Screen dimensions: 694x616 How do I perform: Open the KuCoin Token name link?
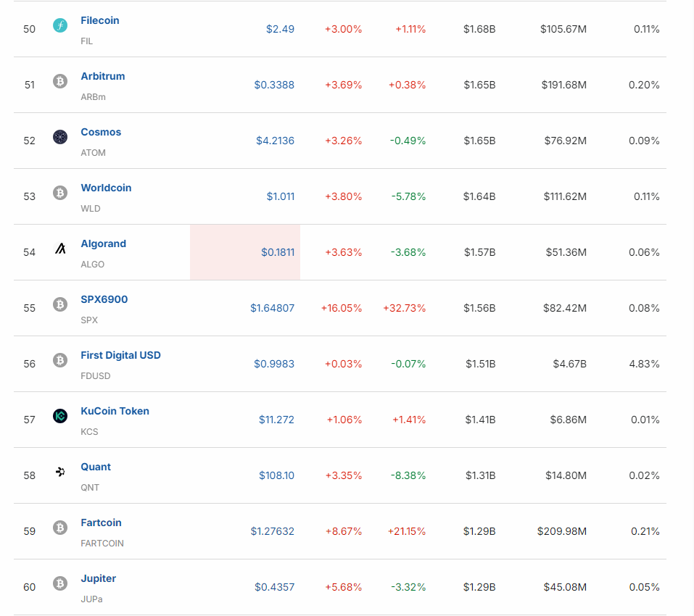pos(115,411)
